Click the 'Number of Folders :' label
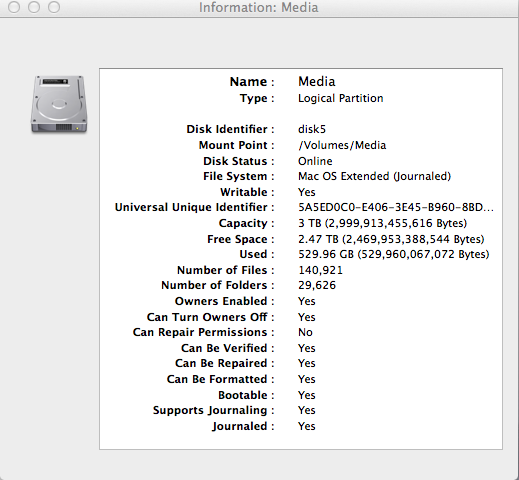 pyautogui.click(x=218, y=285)
